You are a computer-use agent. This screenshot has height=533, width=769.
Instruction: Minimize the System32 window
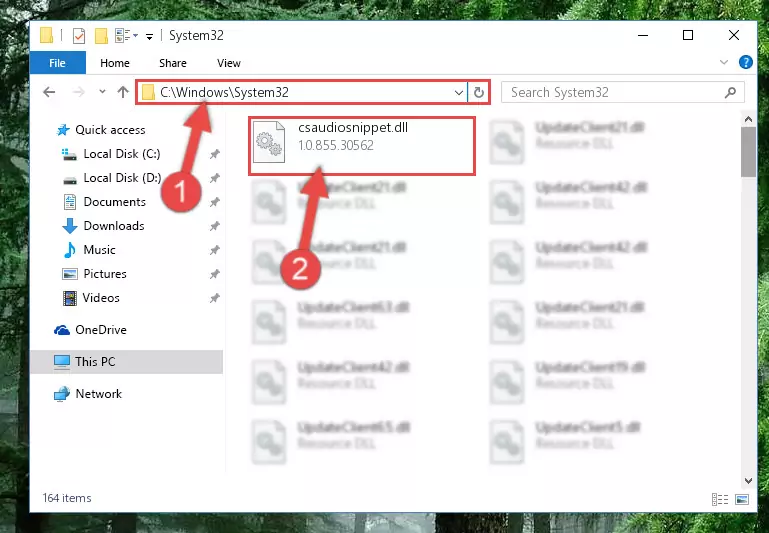pos(643,35)
